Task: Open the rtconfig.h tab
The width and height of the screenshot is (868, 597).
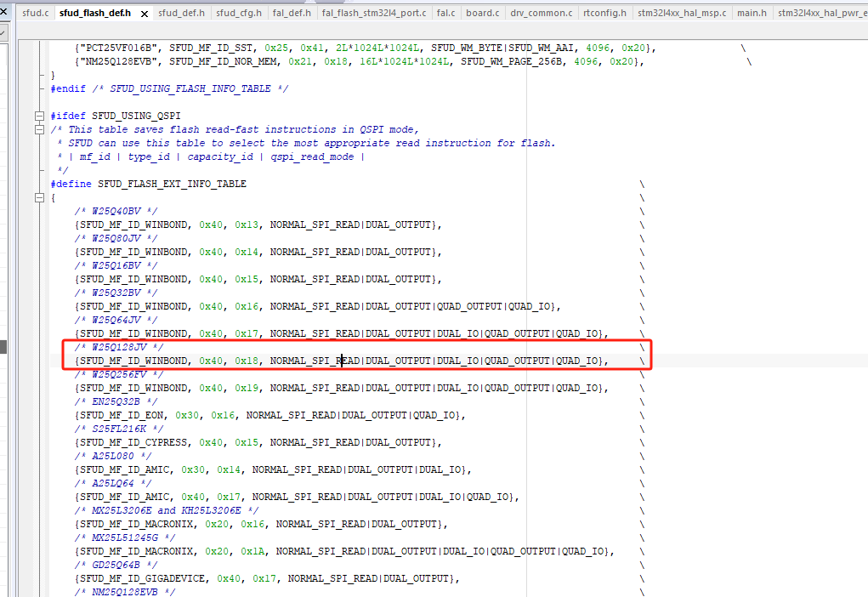Action: (x=604, y=13)
